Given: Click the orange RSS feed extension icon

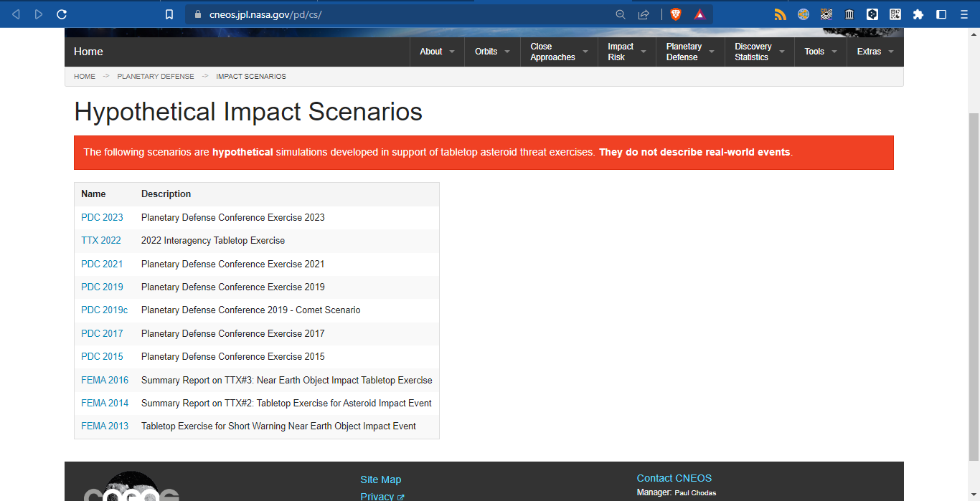Looking at the screenshot, I should coord(781,14).
